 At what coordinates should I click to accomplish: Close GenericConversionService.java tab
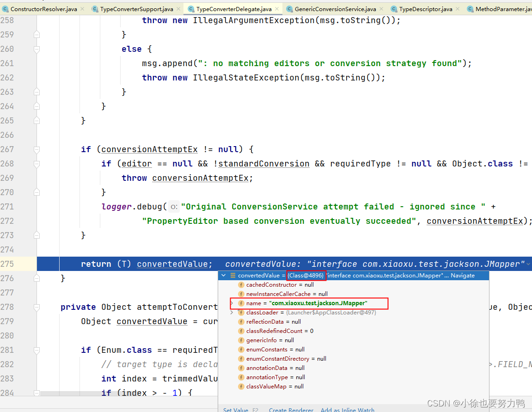click(381, 9)
